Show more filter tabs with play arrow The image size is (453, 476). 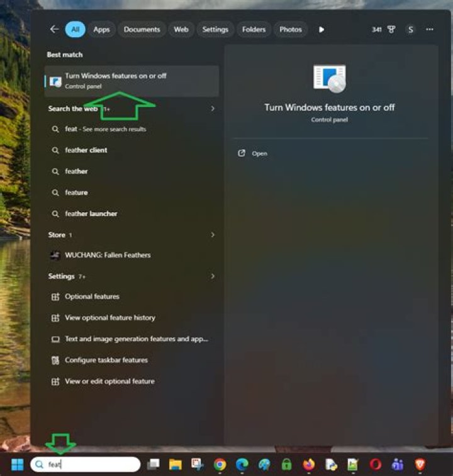(322, 30)
